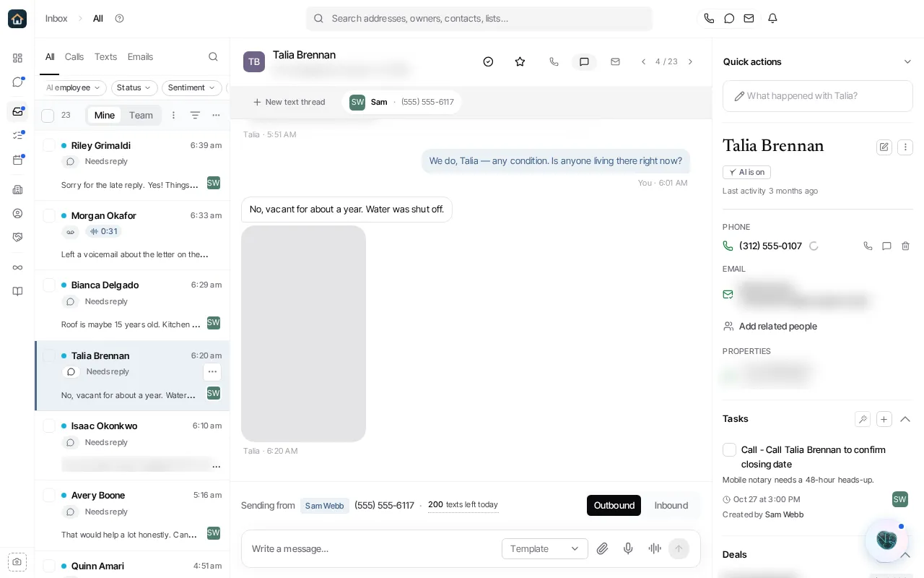Open the calendar icon in left sidebar
Image resolution: width=924 pixels, height=578 pixels.
pyautogui.click(x=17, y=160)
